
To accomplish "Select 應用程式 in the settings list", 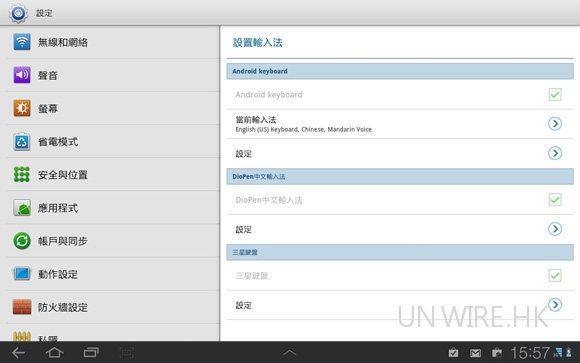I will pos(113,208).
